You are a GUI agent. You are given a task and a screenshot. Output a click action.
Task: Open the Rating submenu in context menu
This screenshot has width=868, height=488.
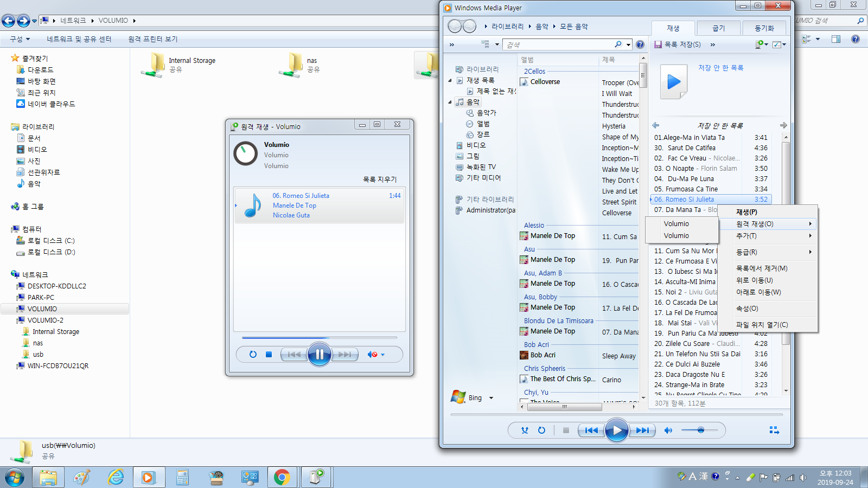click(x=768, y=252)
